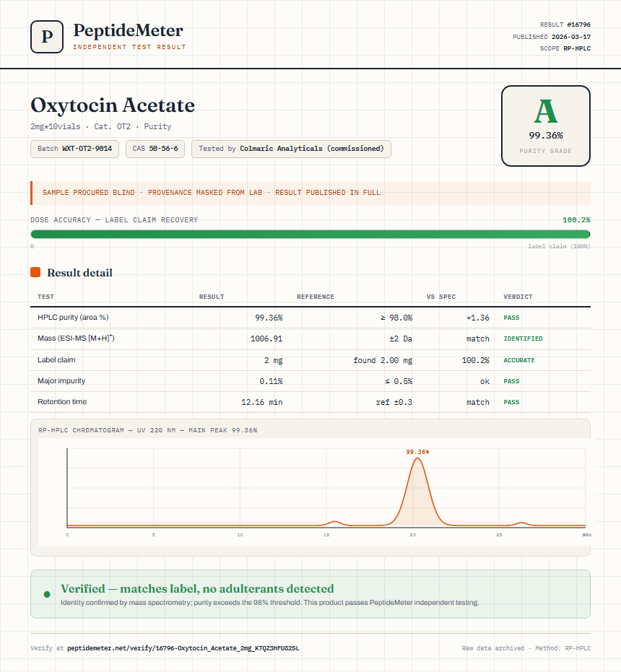This screenshot has height=672, width=621.
Task: Click the Batch WXT-OT2-9014 tag
Action: pos(74,149)
